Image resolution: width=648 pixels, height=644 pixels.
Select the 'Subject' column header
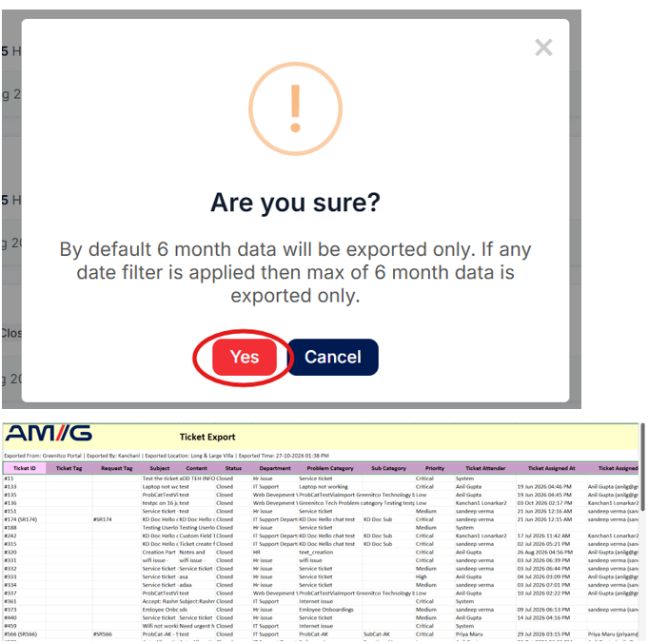click(x=160, y=468)
